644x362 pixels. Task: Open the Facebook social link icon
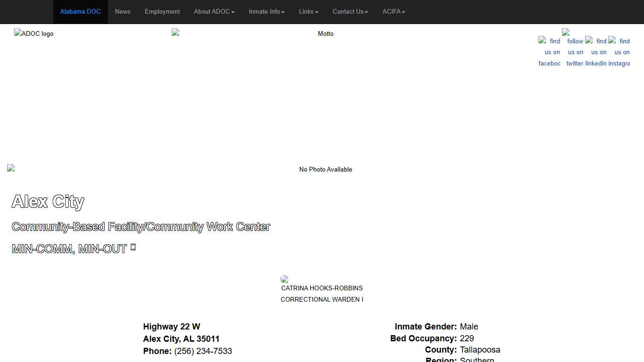click(549, 52)
